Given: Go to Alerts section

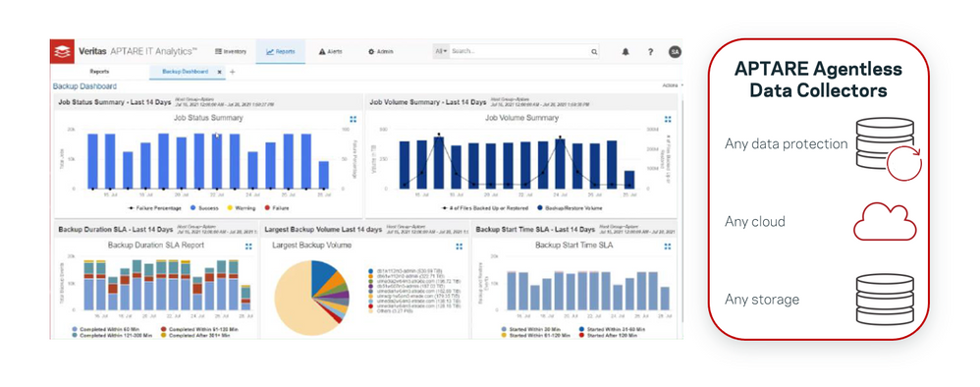Looking at the screenshot, I should coord(331,51).
